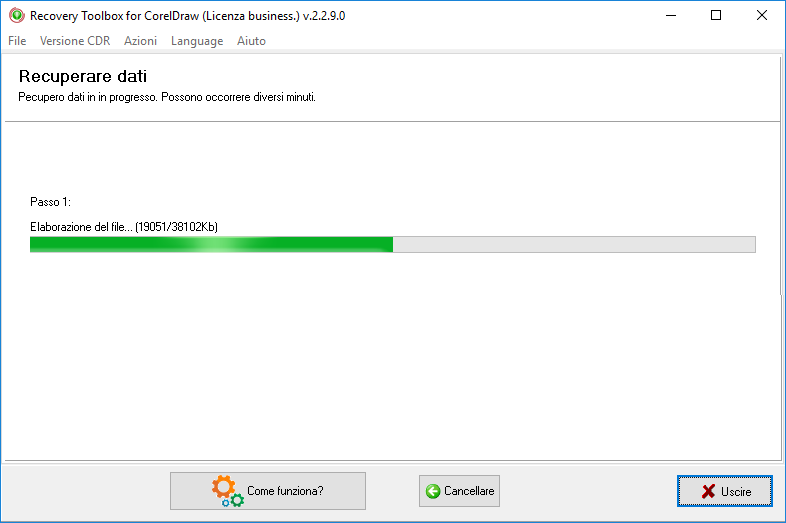The height and width of the screenshot is (523, 786).
Task: Click the 'Passo 1:' label
Action: pyautogui.click(x=50, y=202)
